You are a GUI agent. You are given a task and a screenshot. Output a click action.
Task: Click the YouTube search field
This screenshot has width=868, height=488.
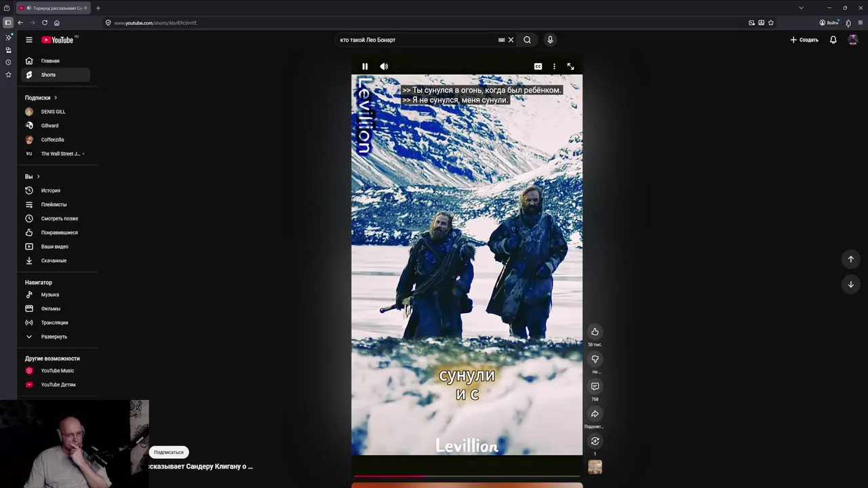[417, 40]
